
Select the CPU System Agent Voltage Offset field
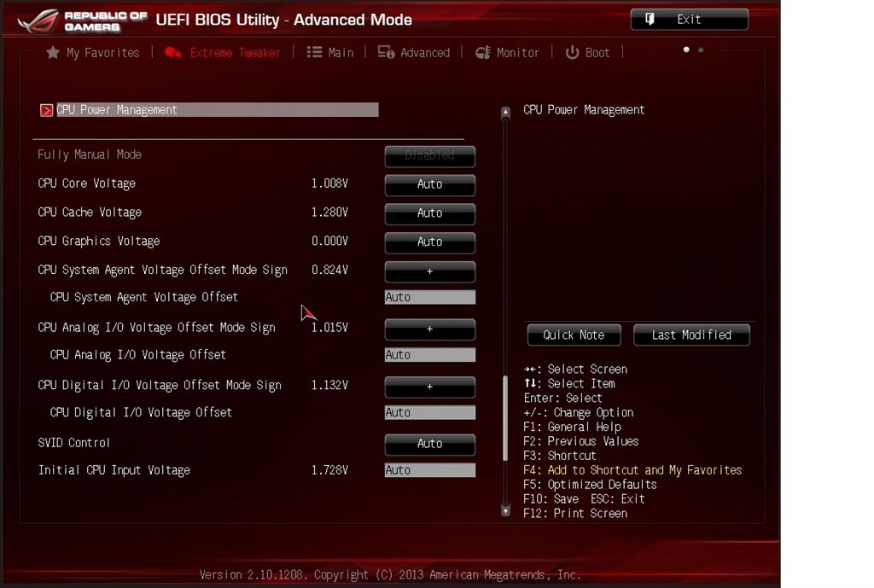point(430,297)
